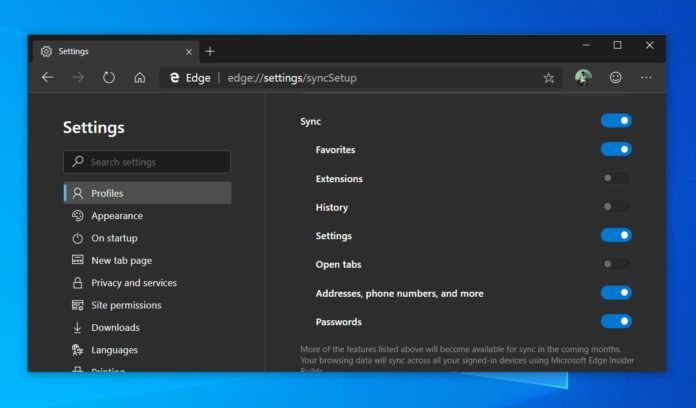696x408 pixels.
Task: Close the Settings tab
Action: [x=189, y=52]
